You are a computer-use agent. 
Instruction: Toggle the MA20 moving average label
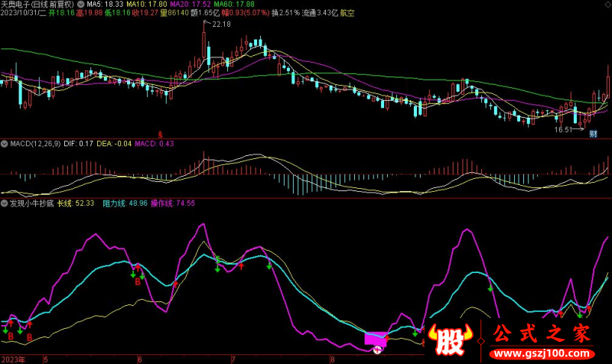click(x=196, y=5)
